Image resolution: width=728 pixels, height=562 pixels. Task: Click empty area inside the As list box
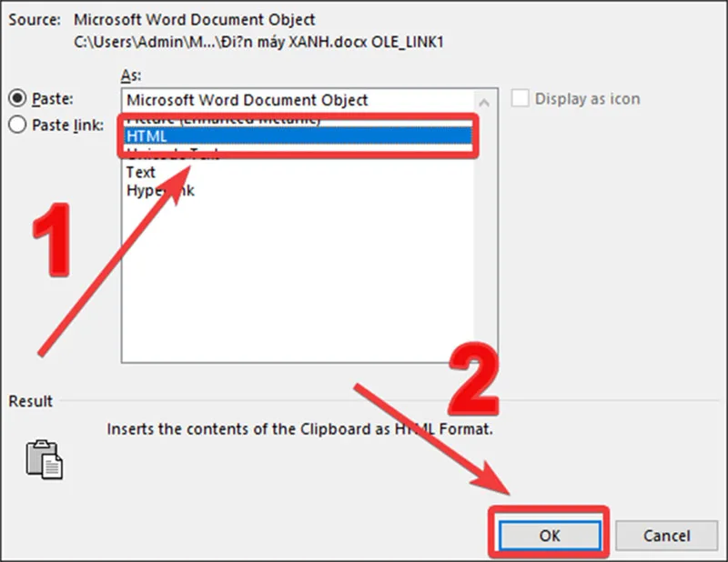point(298,278)
